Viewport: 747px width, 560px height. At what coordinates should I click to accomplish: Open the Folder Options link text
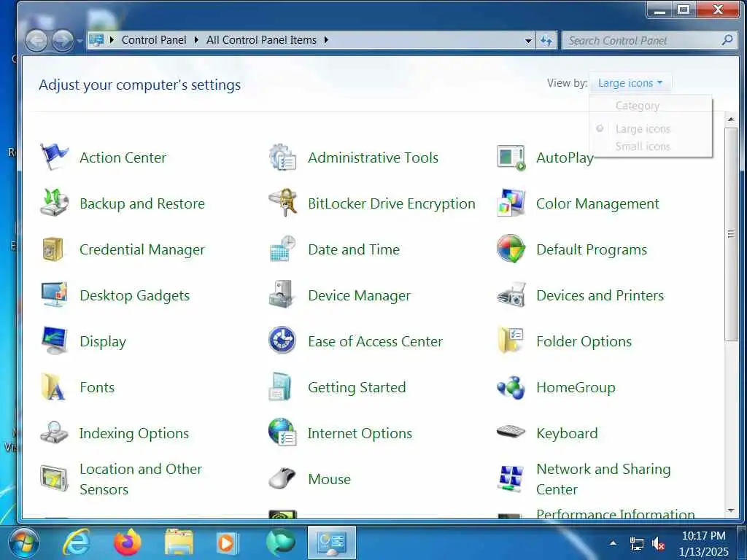584,341
